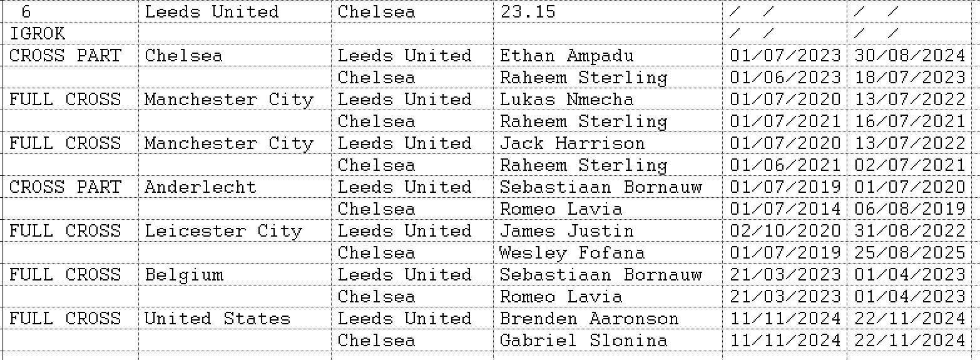Select the Belgium cell
The height and width of the screenshot is (360, 980).
point(183,275)
